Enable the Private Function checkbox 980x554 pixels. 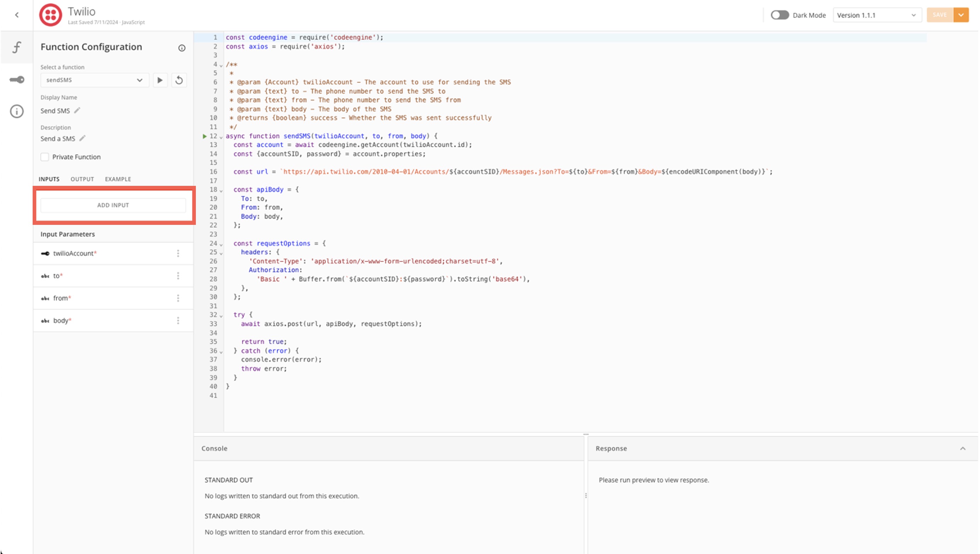coord(44,157)
